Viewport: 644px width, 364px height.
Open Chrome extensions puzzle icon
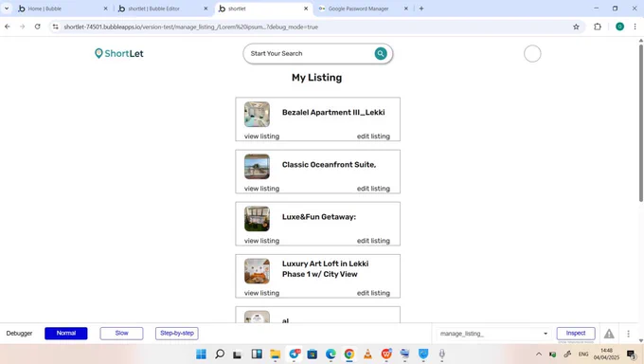click(598, 27)
